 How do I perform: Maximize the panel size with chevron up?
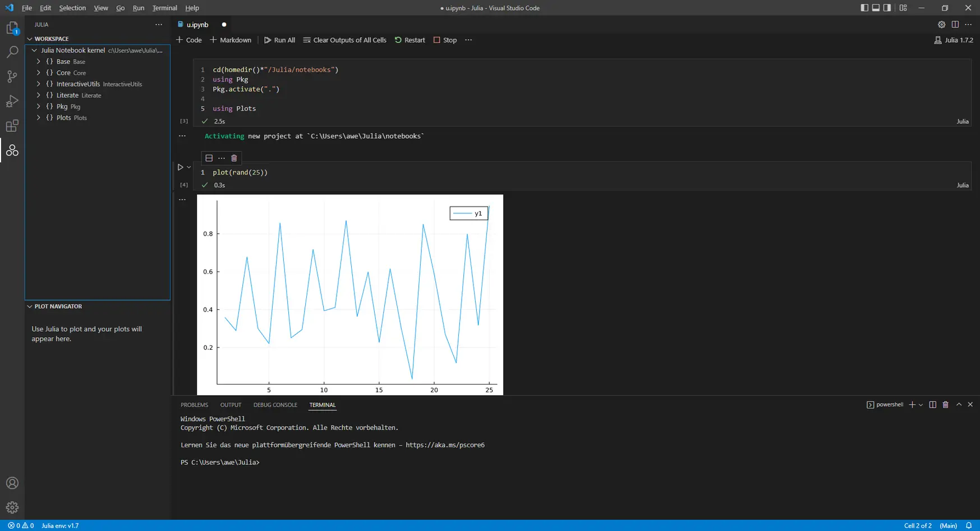coord(959,405)
